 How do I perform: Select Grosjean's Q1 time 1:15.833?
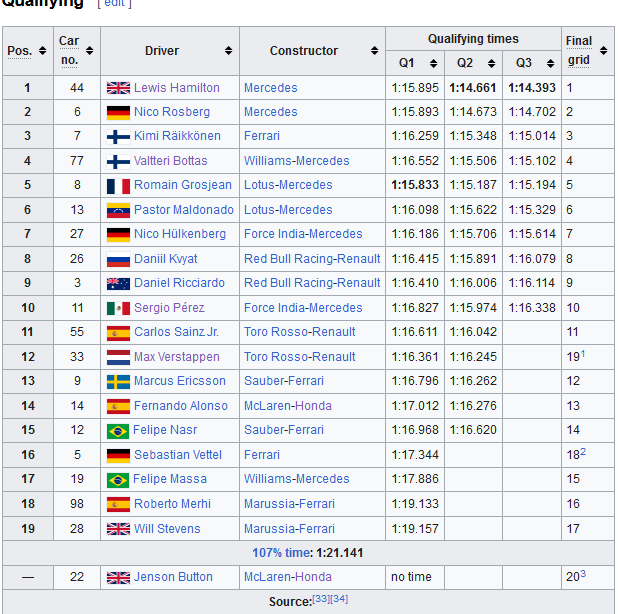click(x=415, y=185)
